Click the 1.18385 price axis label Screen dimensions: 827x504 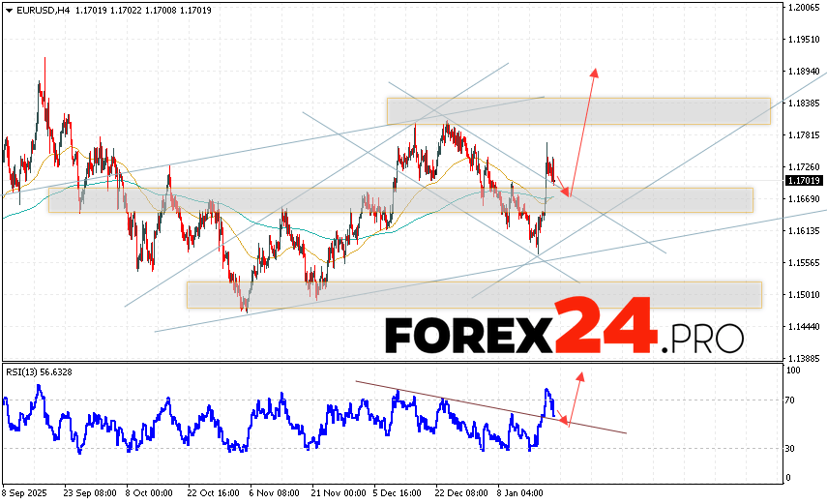coord(805,103)
